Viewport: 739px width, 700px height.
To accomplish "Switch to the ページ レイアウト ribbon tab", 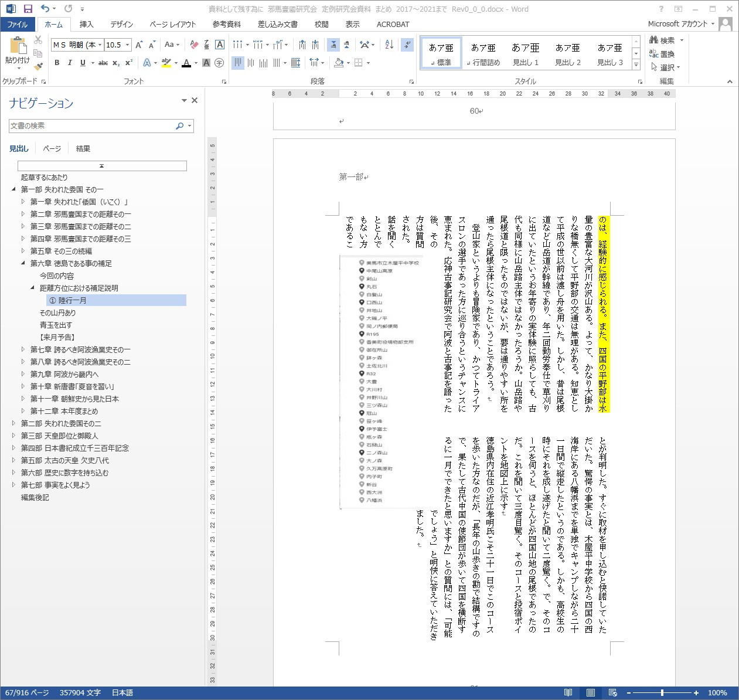I will [172, 24].
